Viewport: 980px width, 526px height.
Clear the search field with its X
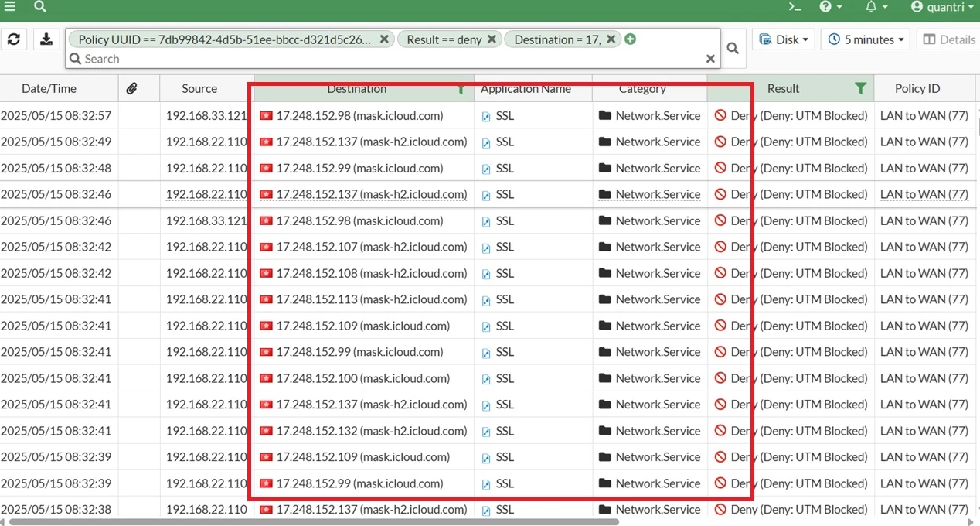point(711,59)
